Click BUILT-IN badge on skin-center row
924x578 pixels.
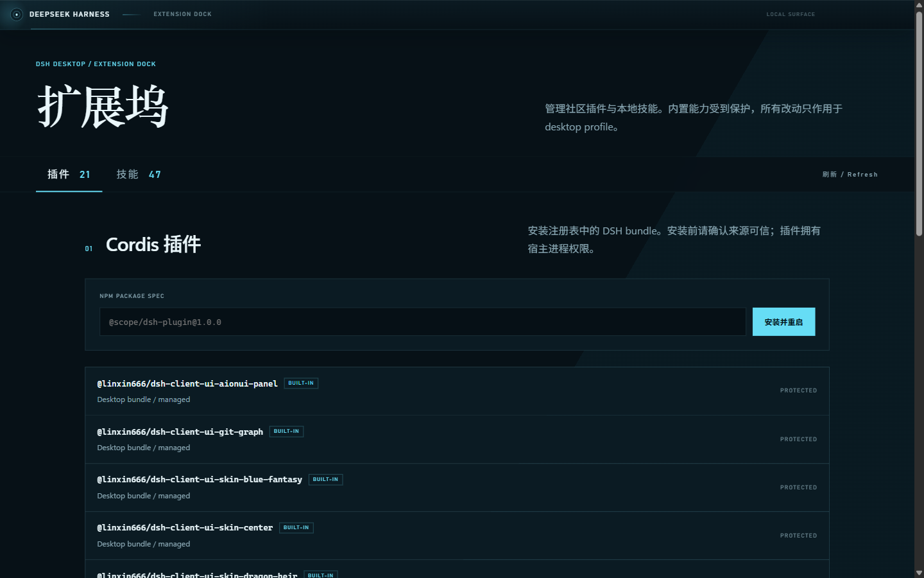click(296, 528)
